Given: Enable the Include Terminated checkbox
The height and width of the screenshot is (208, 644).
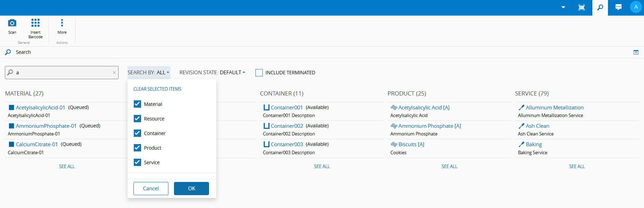Looking at the screenshot, I should pos(259,73).
